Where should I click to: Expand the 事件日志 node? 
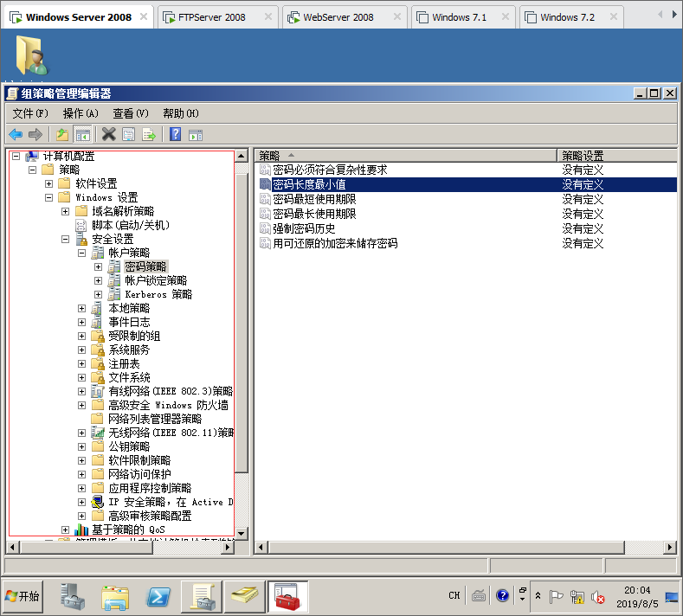[x=82, y=322]
